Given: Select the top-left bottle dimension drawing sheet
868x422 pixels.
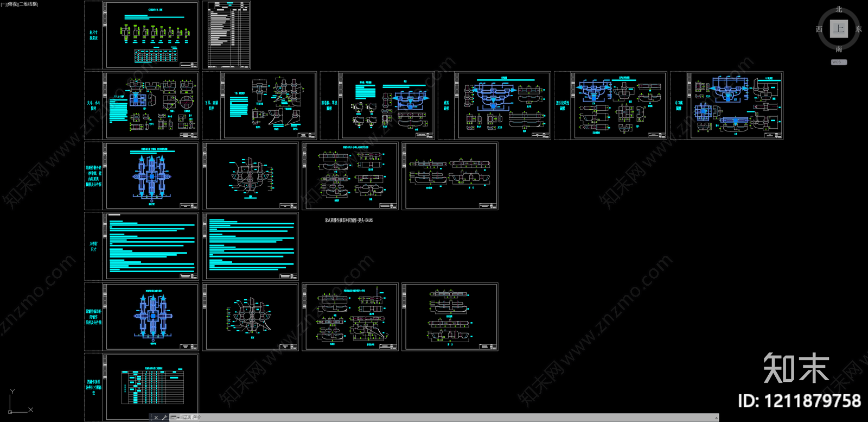Looking at the screenshot, I should point(151,35).
